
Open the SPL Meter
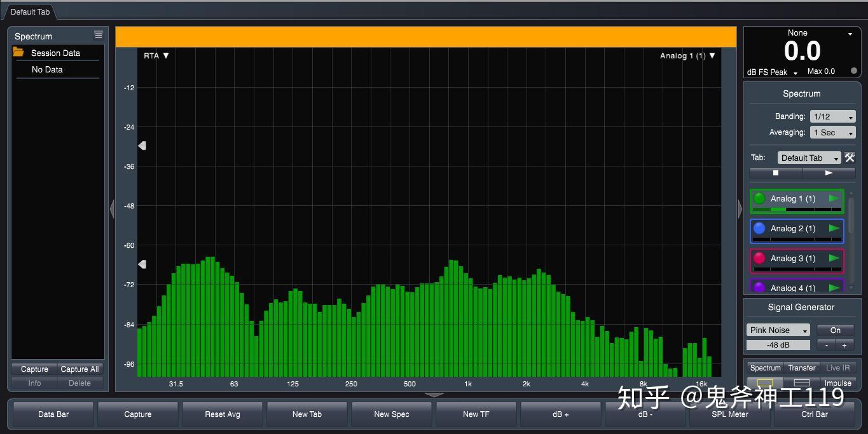pyautogui.click(x=730, y=414)
